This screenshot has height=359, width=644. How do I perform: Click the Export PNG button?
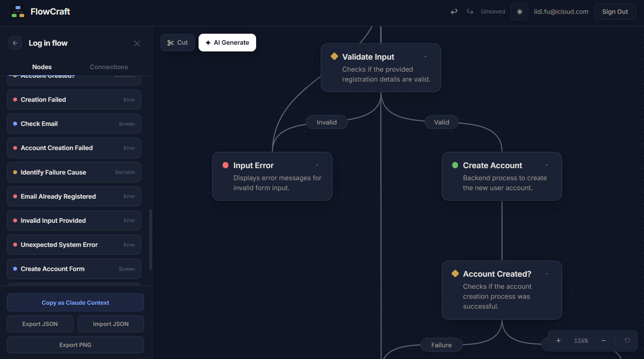[75, 345]
